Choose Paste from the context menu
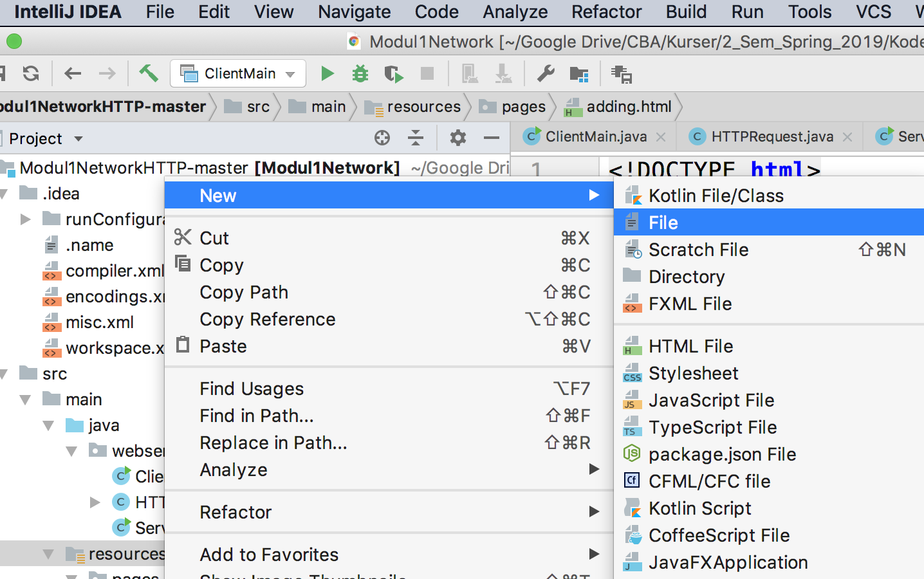This screenshot has height=579, width=924. point(389,346)
